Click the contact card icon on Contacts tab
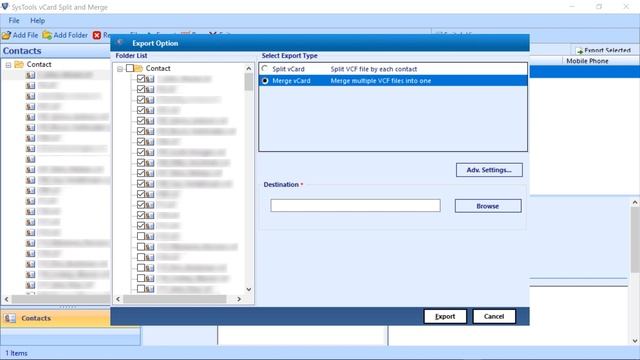 point(11,318)
